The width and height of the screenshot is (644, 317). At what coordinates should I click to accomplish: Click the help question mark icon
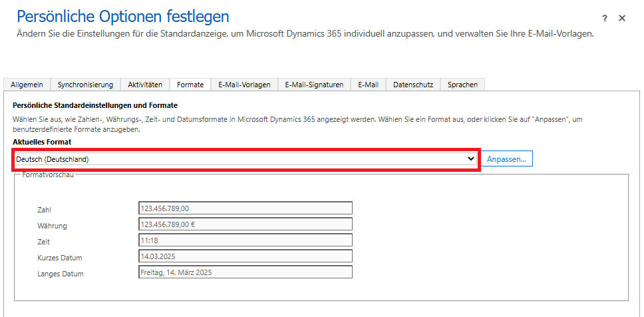tap(605, 19)
